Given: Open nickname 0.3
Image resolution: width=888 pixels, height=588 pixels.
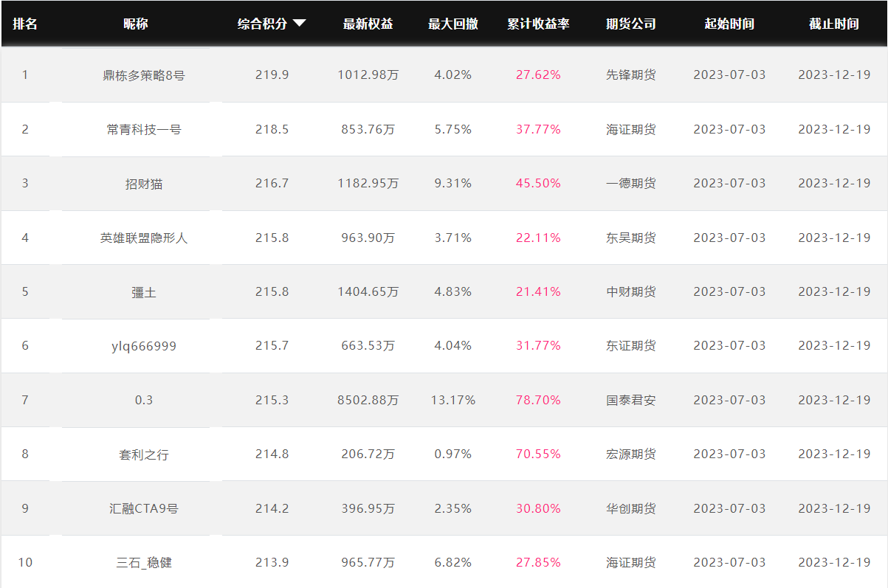Looking at the screenshot, I should point(144,400).
